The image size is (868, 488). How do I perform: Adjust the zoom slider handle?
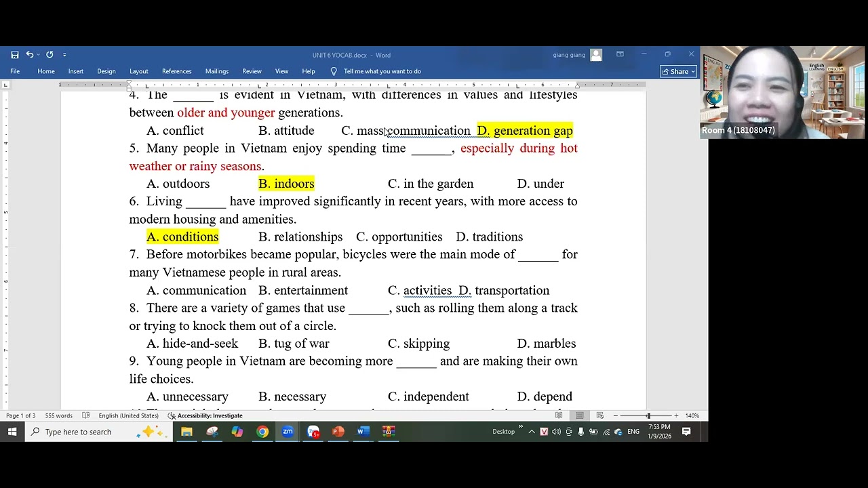pos(648,415)
